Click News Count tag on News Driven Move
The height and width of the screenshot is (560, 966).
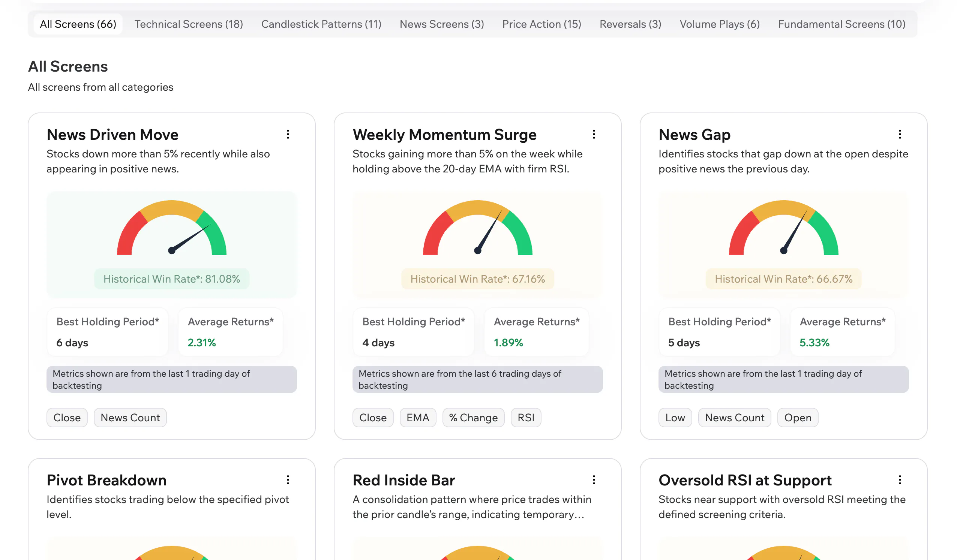130,417
